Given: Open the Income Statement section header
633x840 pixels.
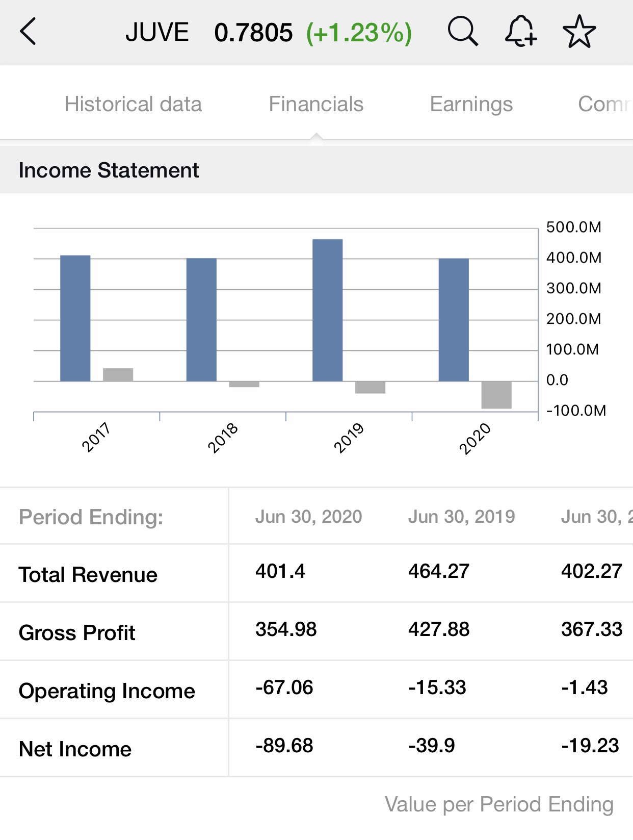Looking at the screenshot, I should point(109,170).
